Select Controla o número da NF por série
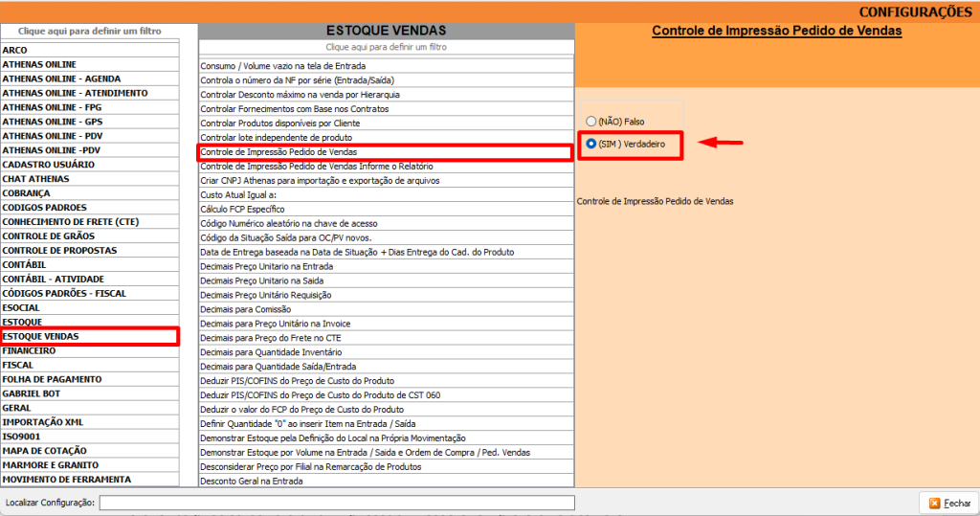Screen dimensions: 980x516 pos(387,80)
